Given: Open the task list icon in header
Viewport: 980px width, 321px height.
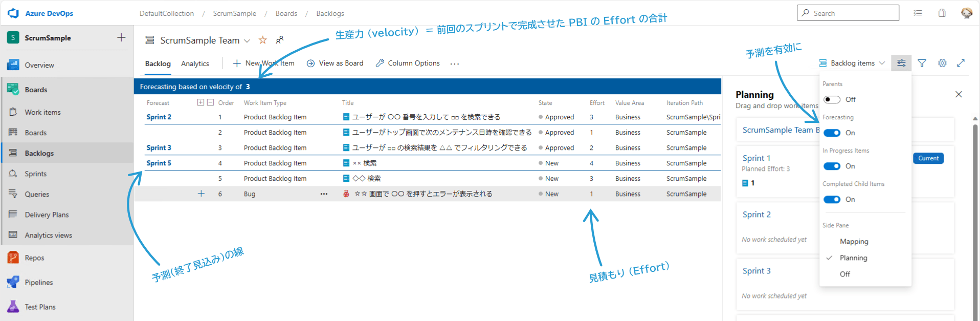Looking at the screenshot, I should click(918, 13).
